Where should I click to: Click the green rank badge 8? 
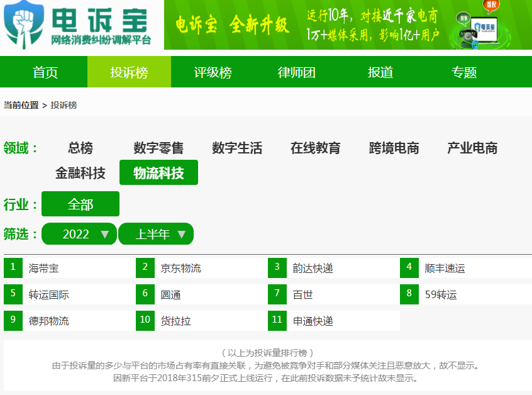coord(409,294)
